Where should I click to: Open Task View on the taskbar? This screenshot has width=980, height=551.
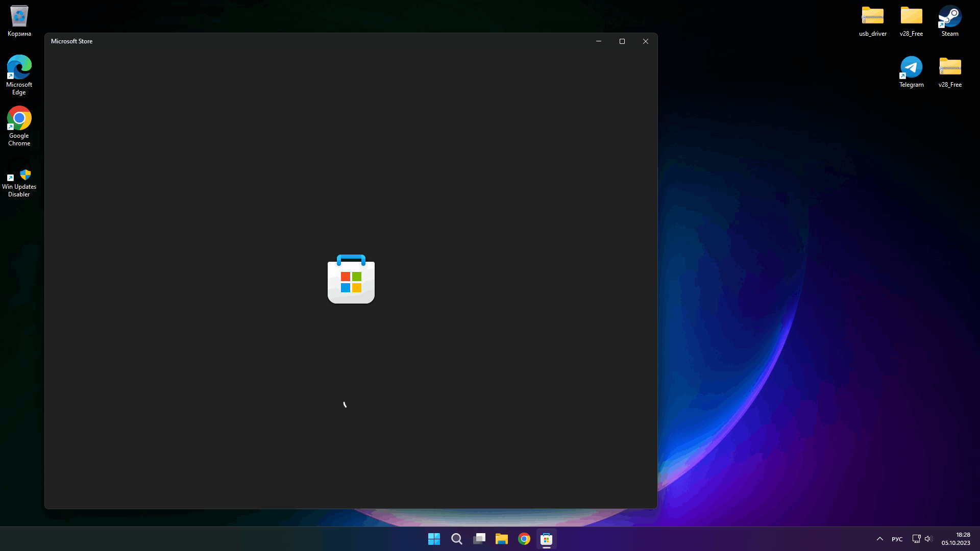pos(479,539)
